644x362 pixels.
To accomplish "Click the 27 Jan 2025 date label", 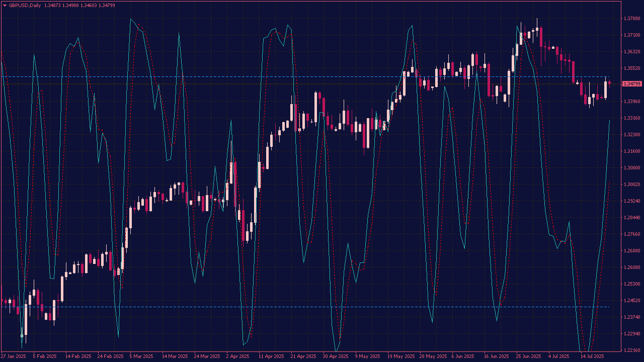I will pyautogui.click(x=14, y=356).
